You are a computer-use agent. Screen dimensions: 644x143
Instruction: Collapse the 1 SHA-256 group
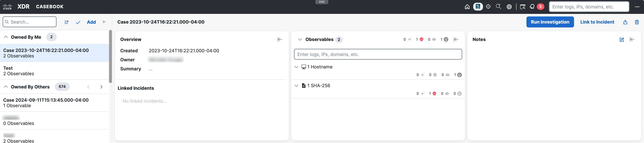point(296,86)
